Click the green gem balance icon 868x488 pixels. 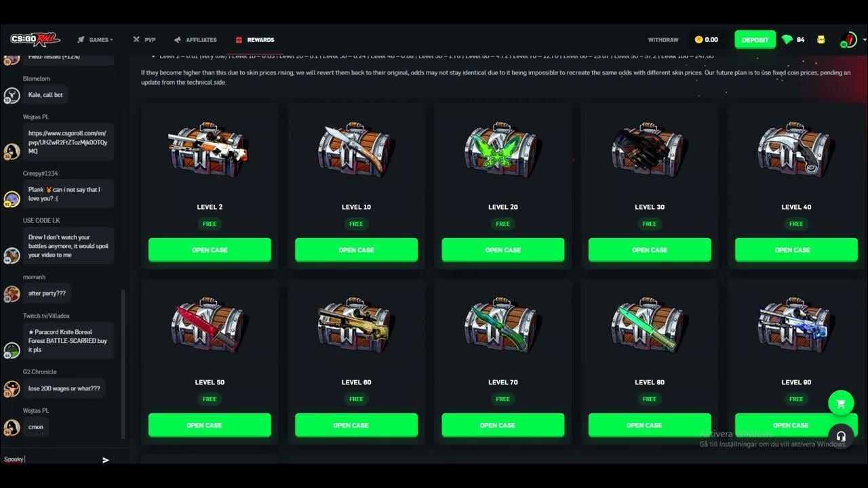[787, 40]
